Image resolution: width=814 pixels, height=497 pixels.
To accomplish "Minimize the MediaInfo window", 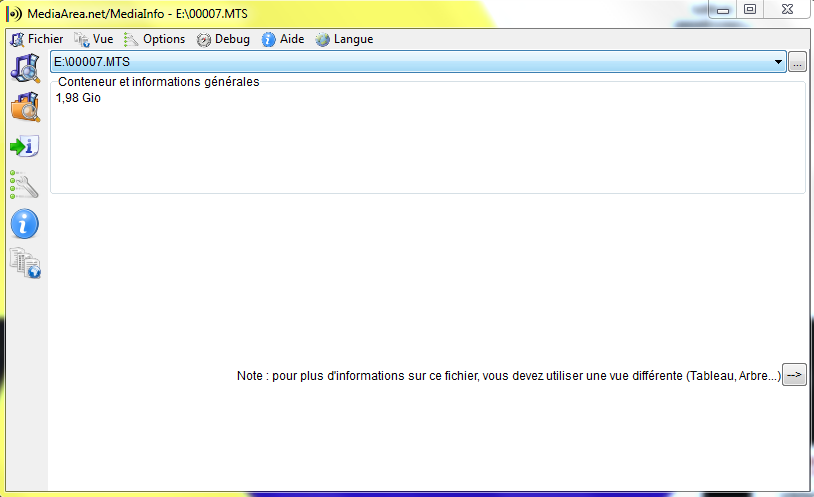I will [723, 10].
